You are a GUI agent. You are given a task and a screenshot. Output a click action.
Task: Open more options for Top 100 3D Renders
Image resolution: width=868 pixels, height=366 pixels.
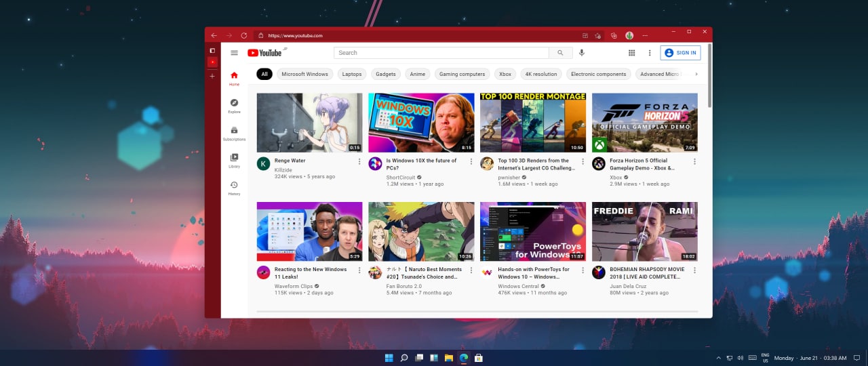click(x=583, y=161)
